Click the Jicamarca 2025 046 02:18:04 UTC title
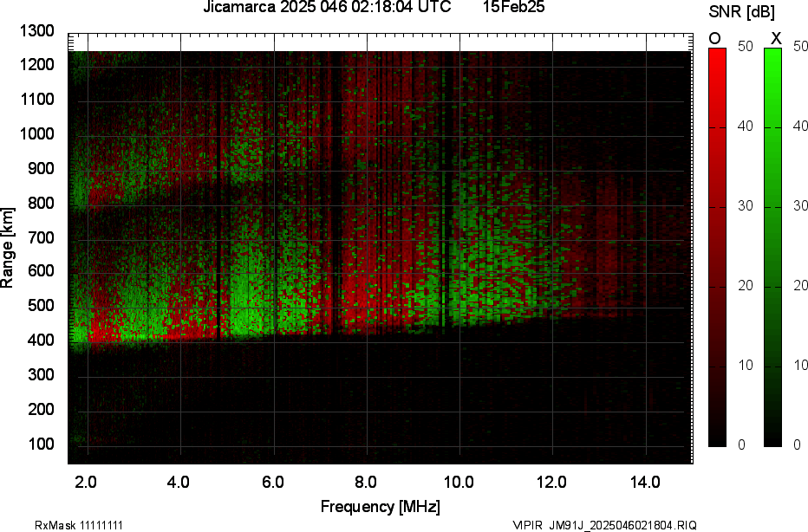808x532 pixels. (327, 7)
